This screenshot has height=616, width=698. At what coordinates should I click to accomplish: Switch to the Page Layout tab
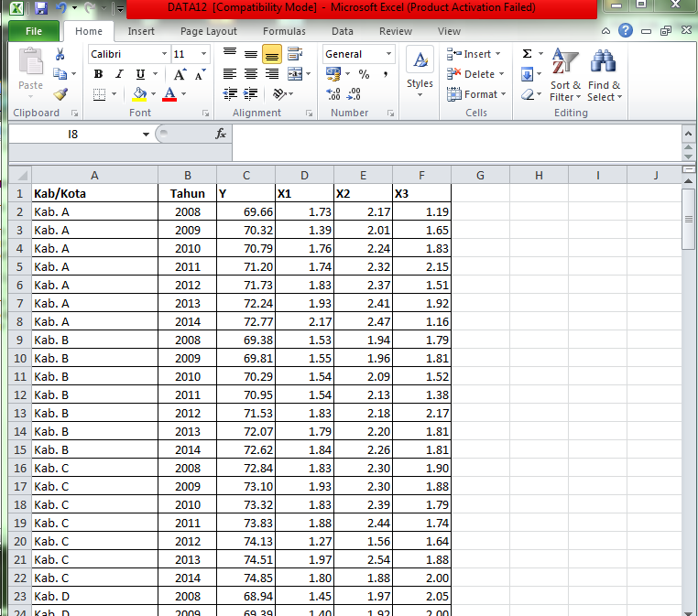tap(208, 31)
